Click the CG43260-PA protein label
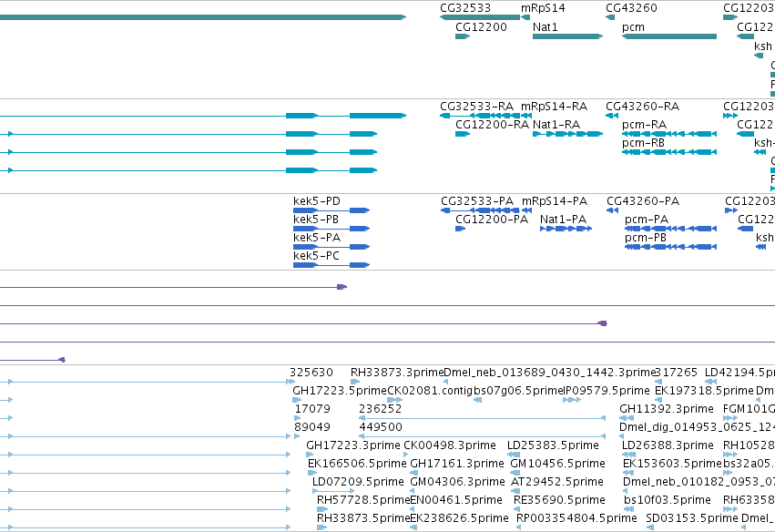Screen dimensions: 775x532 (643, 201)
